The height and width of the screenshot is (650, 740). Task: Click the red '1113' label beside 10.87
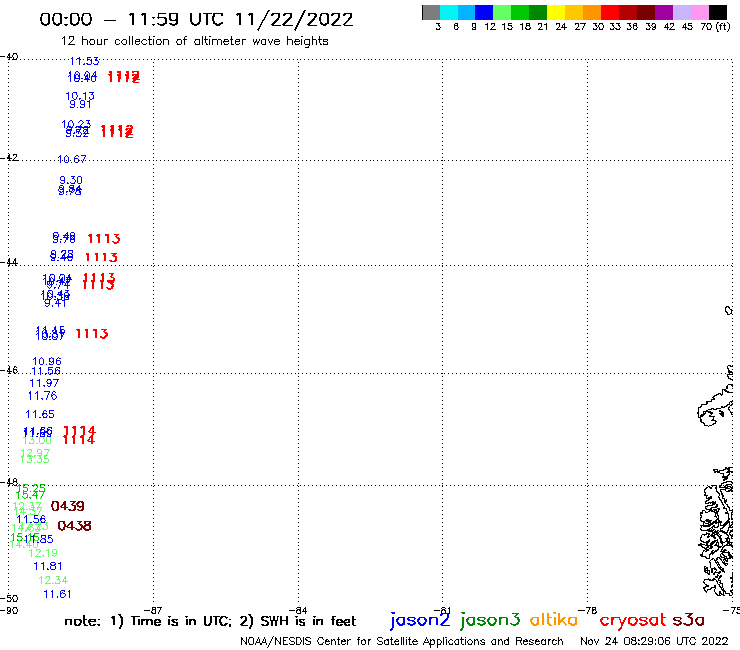[92, 334]
